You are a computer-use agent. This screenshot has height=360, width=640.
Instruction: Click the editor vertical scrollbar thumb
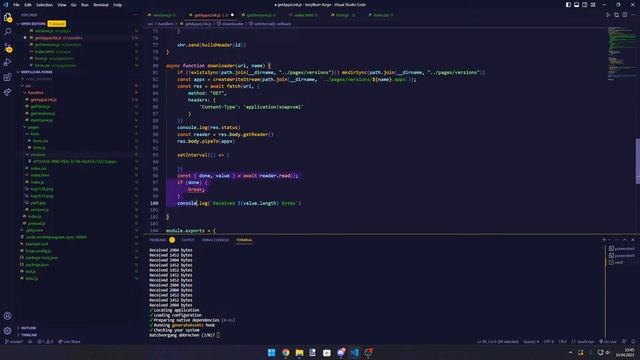click(638, 161)
